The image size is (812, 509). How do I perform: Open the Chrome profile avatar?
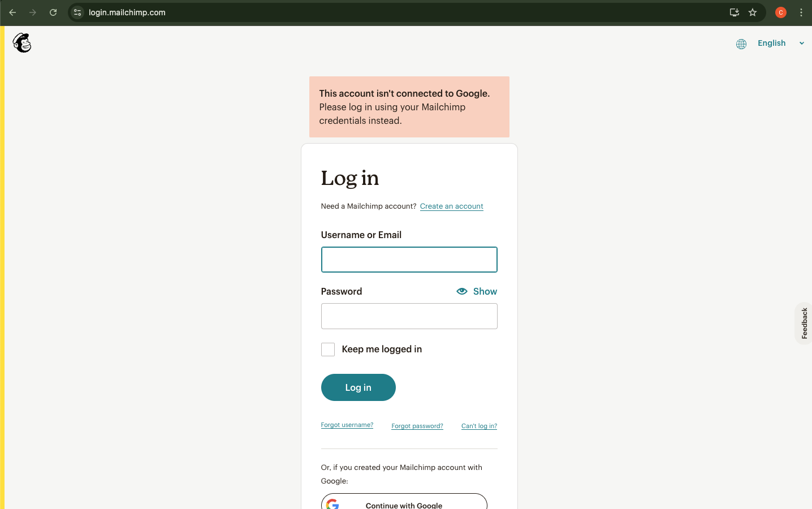coord(781,12)
